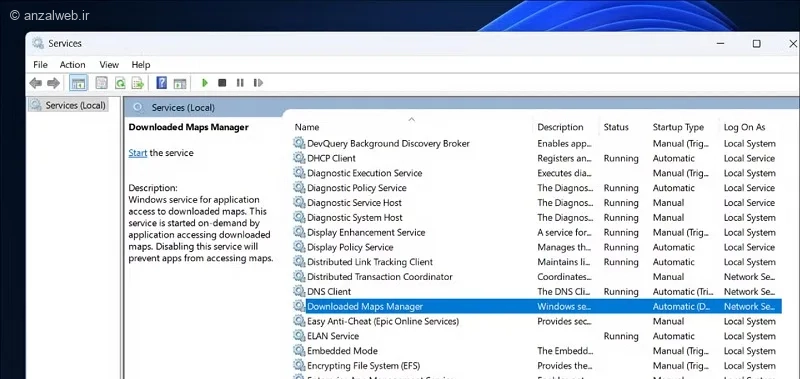The image size is (800, 379).
Task: Click the Stop Service square icon
Action: (222, 83)
